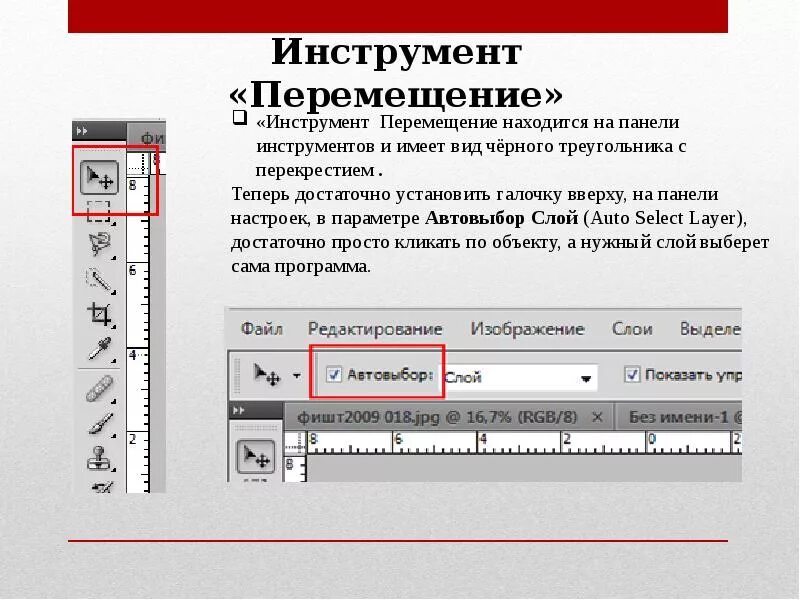Image resolution: width=800 pixels, height=600 pixels.
Task: Select the Brush tool
Action: tap(100, 423)
